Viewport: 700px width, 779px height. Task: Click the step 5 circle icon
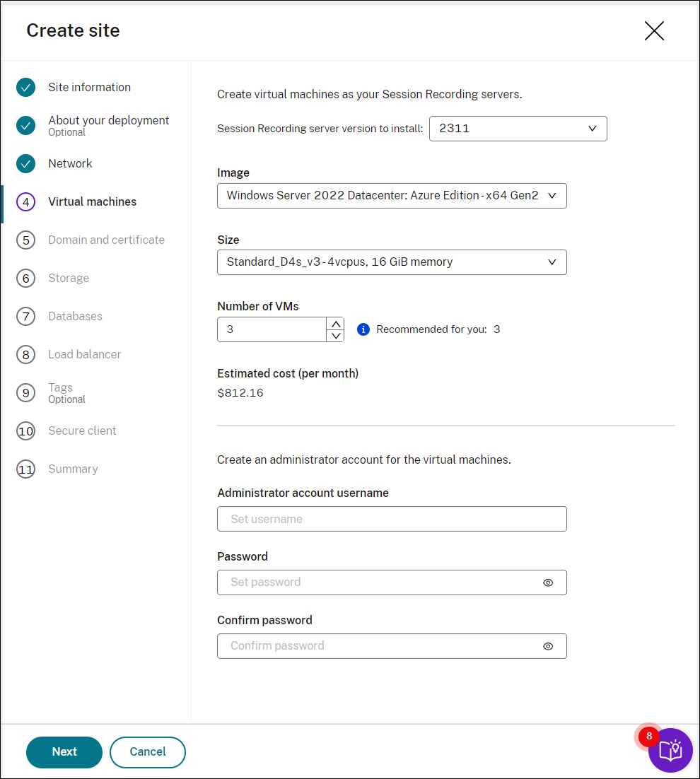(x=25, y=240)
